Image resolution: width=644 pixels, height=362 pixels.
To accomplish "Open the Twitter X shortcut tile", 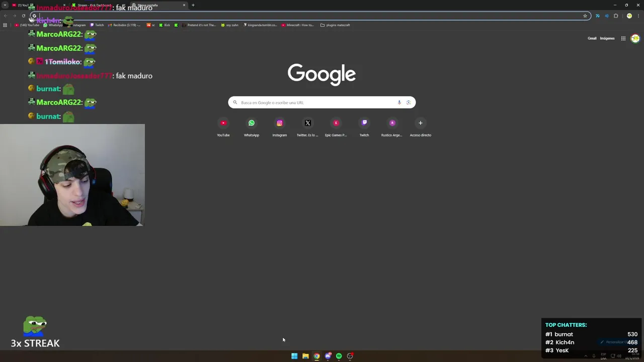I will (308, 127).
